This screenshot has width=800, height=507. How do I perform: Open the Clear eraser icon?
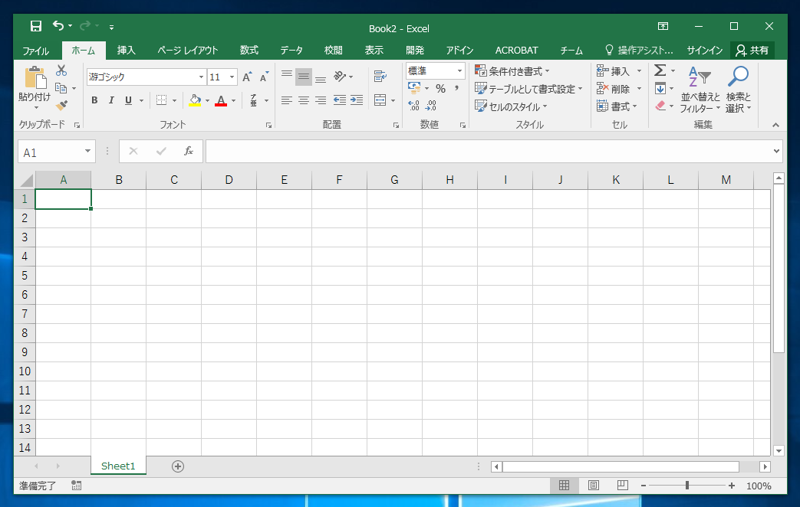tap(660, 106)
